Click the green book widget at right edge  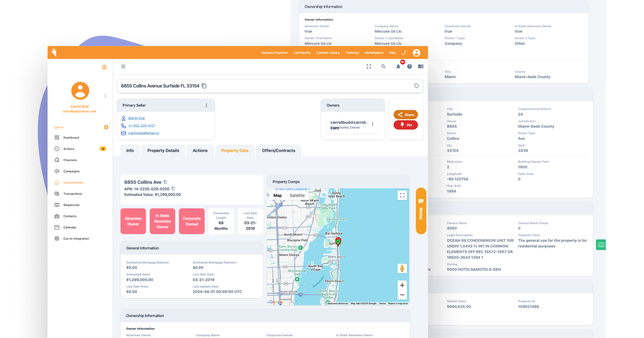click(x=601, y=244)
